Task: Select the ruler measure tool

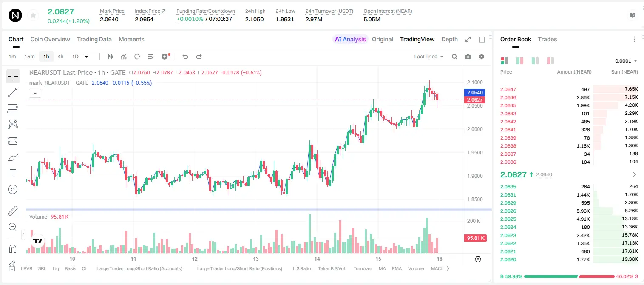Action: [x=13, y=211]
